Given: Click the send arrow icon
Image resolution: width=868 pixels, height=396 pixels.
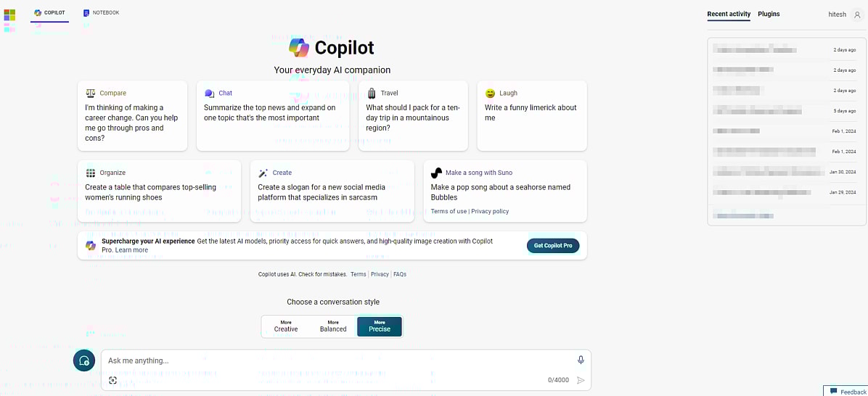Looking at the screenshot, I should (581, 380).
